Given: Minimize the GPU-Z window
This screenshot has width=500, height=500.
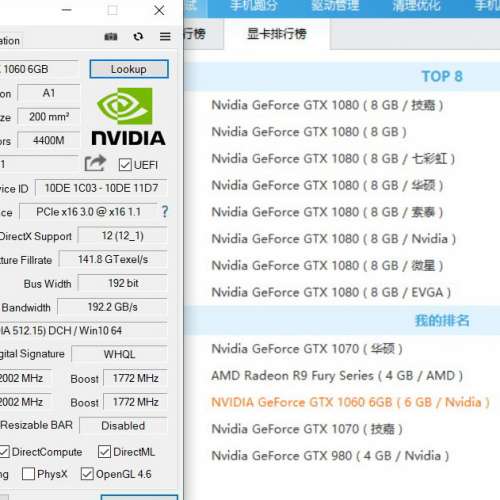Looking at the screenshot, I should tap(67, 10).
